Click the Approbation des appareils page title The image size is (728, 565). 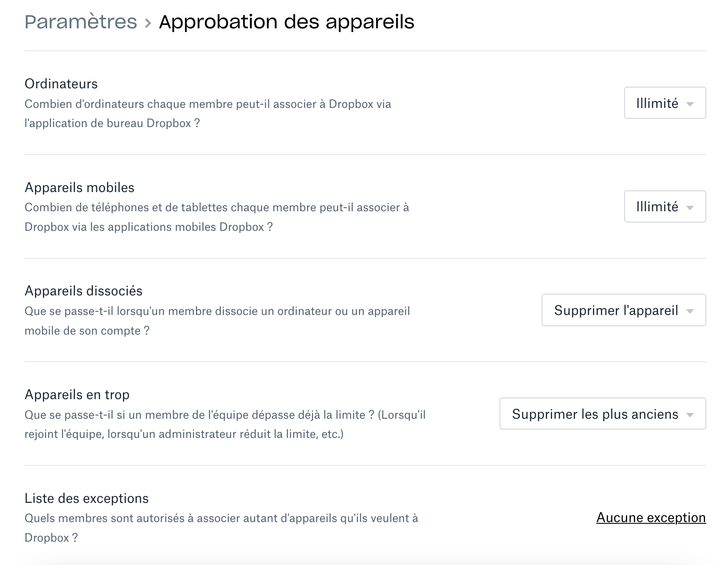(x=286, y=22)
